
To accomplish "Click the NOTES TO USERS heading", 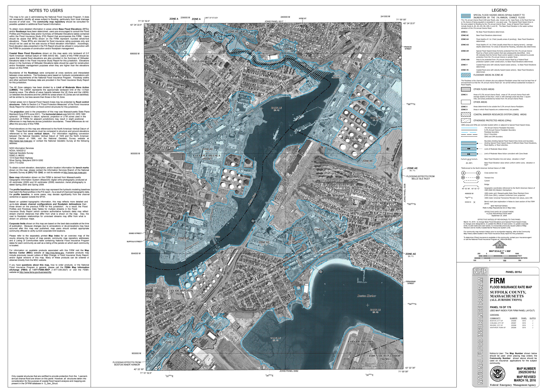I will [46, 11].
